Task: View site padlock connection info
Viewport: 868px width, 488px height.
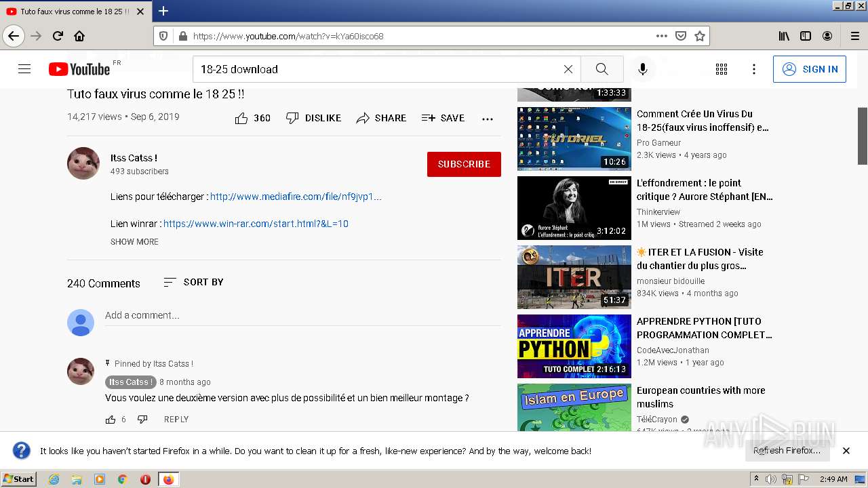Action: coord(182,36)
